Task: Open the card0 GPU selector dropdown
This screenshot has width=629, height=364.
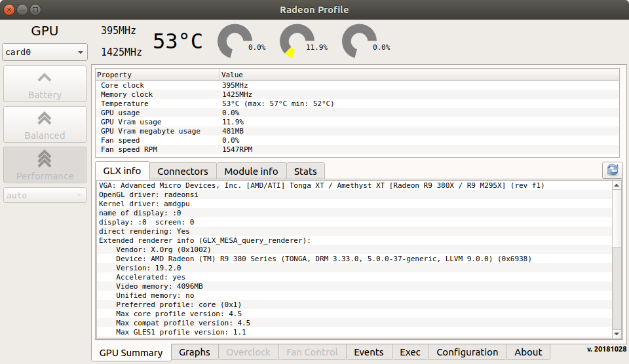Action: point(45,52)
